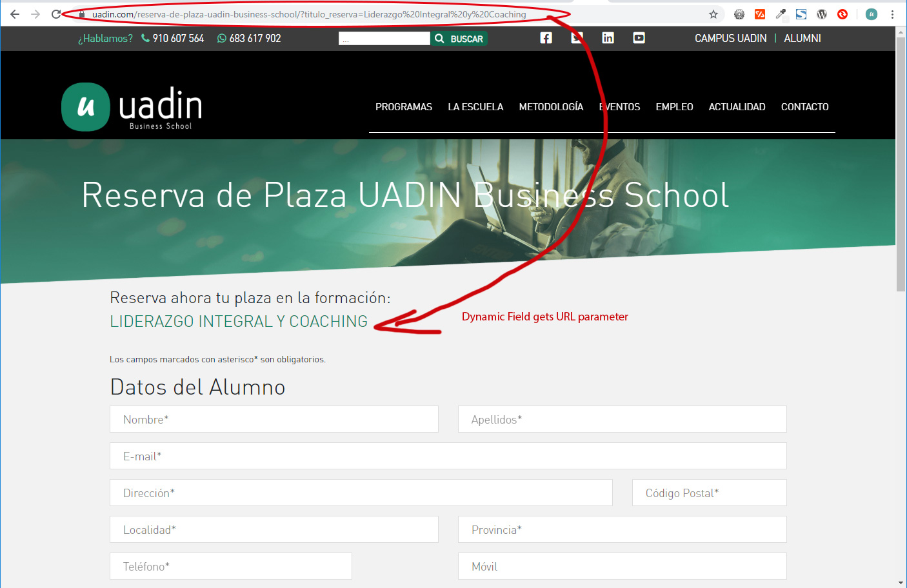Focus the site search box next to BUSCAR
This screenshot has height=588, width=907.
click(384, 39)
